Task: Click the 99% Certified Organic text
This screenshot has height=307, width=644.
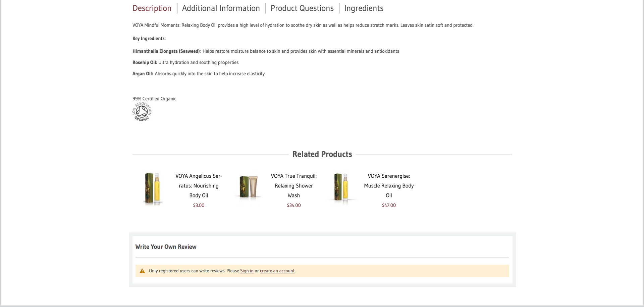Action: coord(154,99)
